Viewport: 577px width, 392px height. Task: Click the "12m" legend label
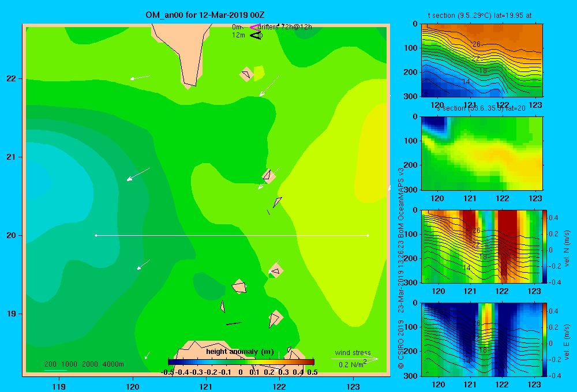click(238, 35)
